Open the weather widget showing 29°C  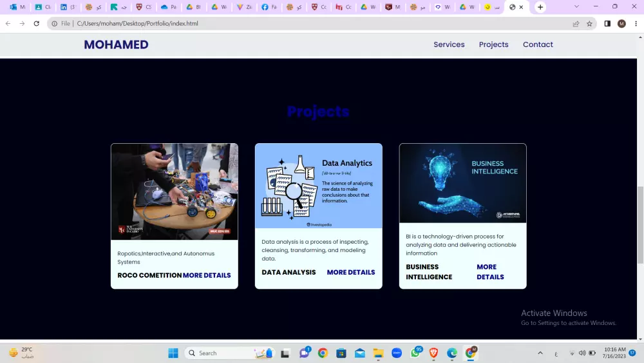(21, 353)
